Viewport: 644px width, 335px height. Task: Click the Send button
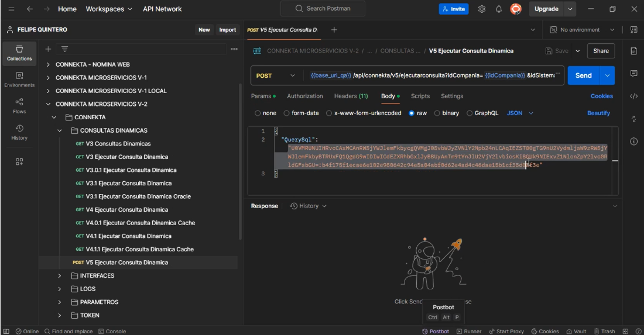tap(583, 75)
